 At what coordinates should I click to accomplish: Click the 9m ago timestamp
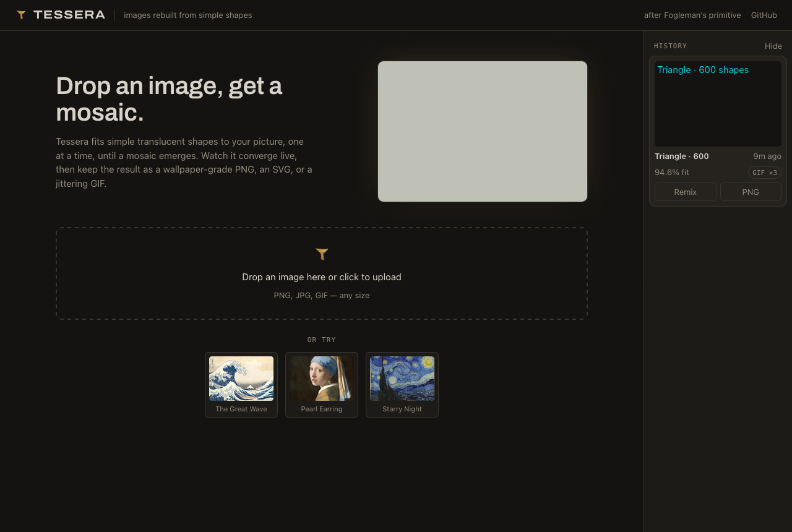tap(767, 157)
